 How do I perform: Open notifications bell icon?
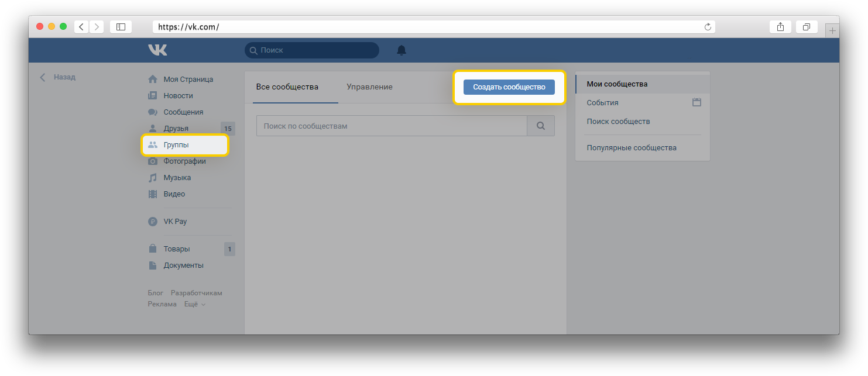coord(402,50)
